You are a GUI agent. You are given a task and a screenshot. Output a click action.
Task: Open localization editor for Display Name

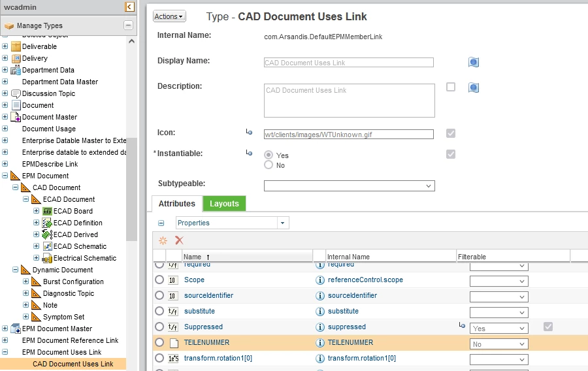point(474,62)
